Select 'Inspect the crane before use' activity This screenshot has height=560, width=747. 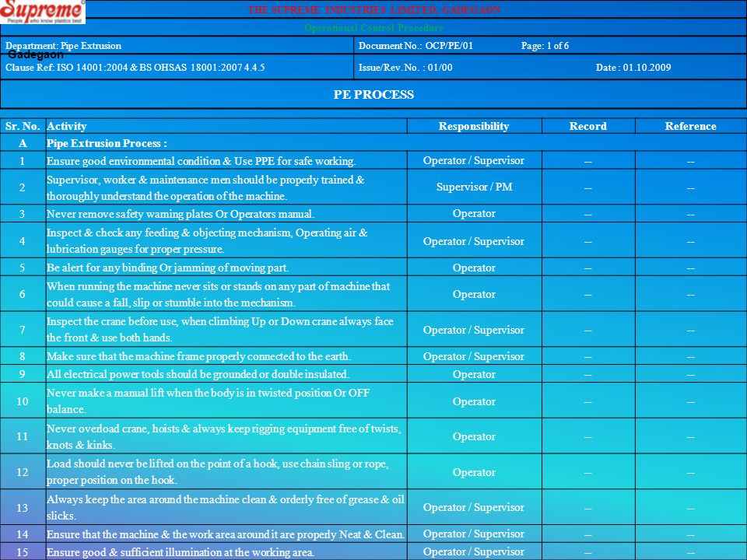pos(226,329)
